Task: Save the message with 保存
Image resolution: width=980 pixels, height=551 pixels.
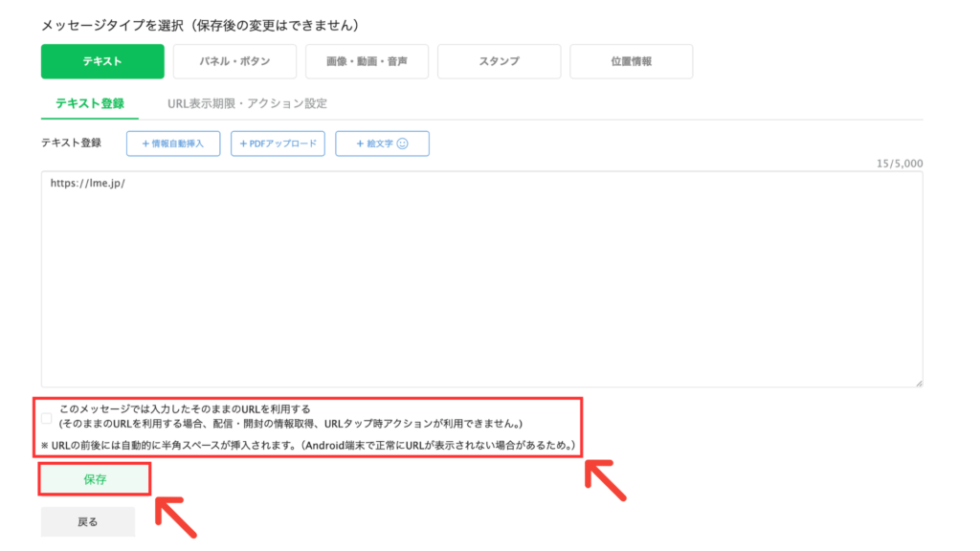Action: [95, 479]
